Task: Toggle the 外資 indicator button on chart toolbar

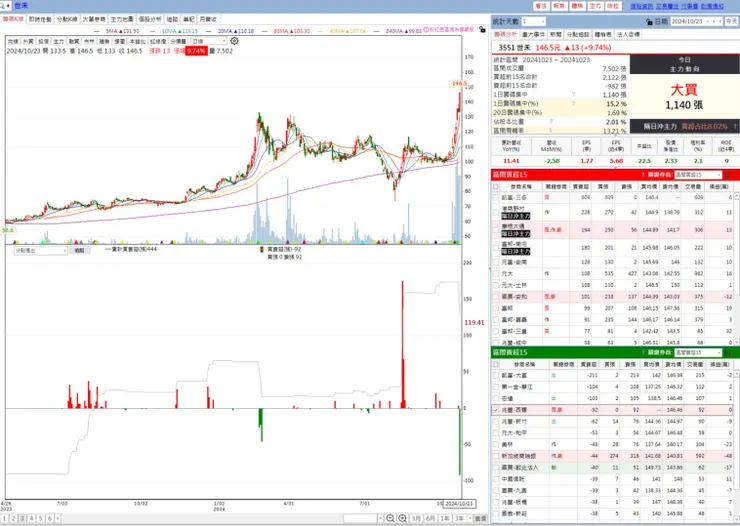Action: tap(28, 42)
